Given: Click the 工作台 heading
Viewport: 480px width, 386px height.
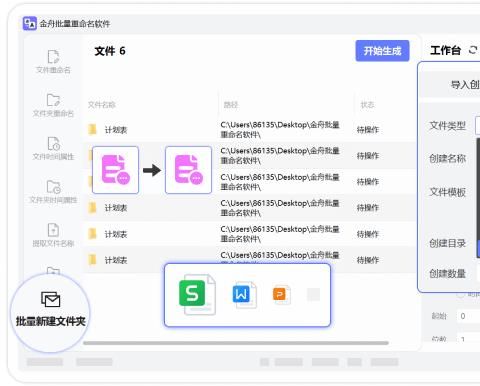Looking at the screenshot, I should click(x=445, y=50).
